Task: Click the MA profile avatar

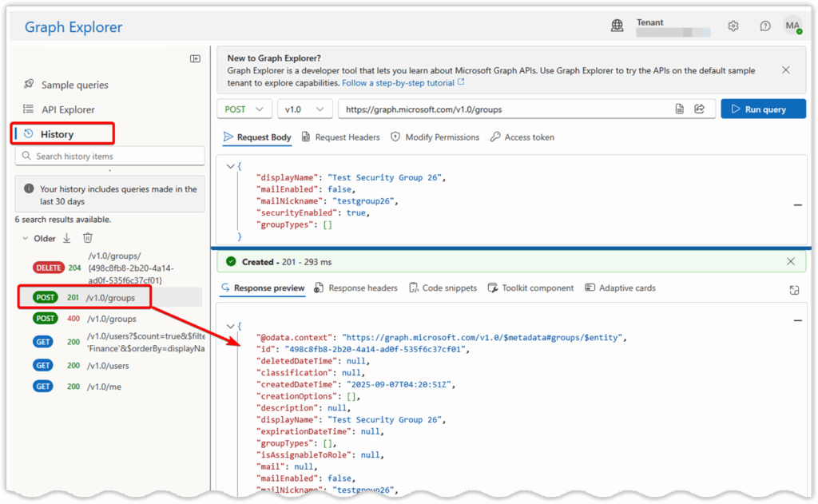Action: pyautogui.click(x=793, y=26)
